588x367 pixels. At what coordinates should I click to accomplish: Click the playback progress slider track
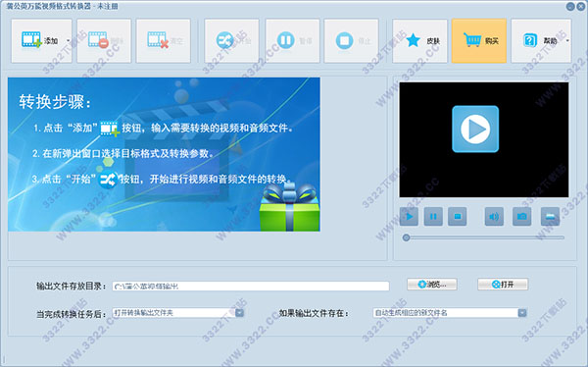(x=483, y=237)
